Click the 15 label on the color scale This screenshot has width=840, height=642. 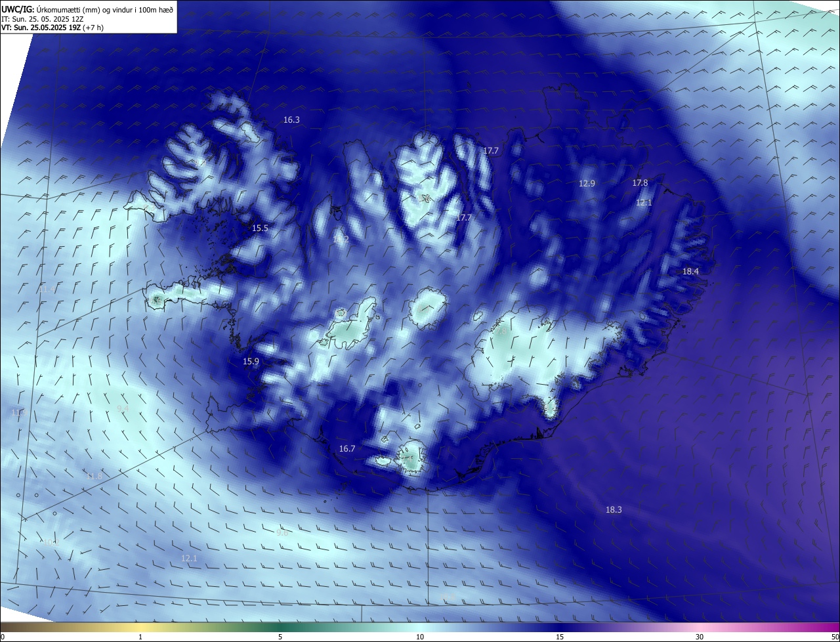[560, 637]
